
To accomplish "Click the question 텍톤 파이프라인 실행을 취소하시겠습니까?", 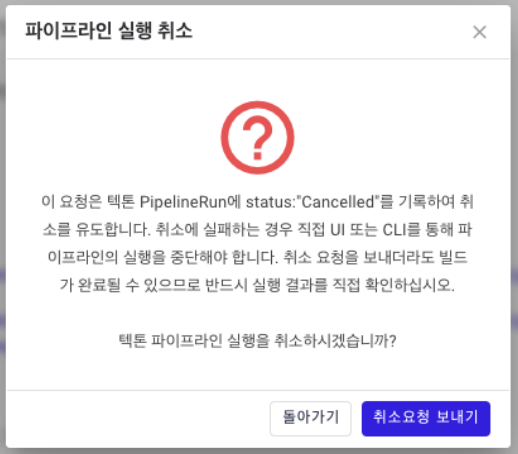I will 257,341.
